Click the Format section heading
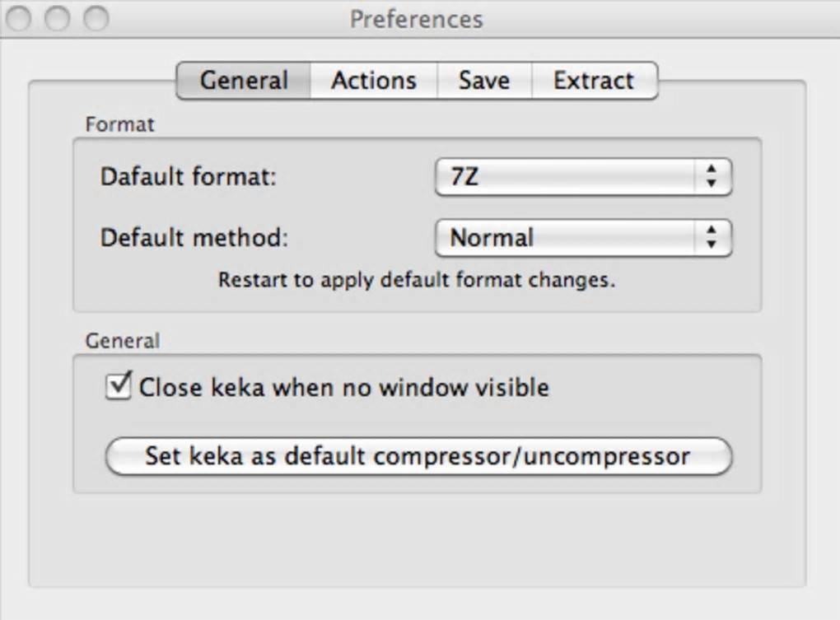Image resolution: width=840 pixels, height=620 pixels. (120, 125)
